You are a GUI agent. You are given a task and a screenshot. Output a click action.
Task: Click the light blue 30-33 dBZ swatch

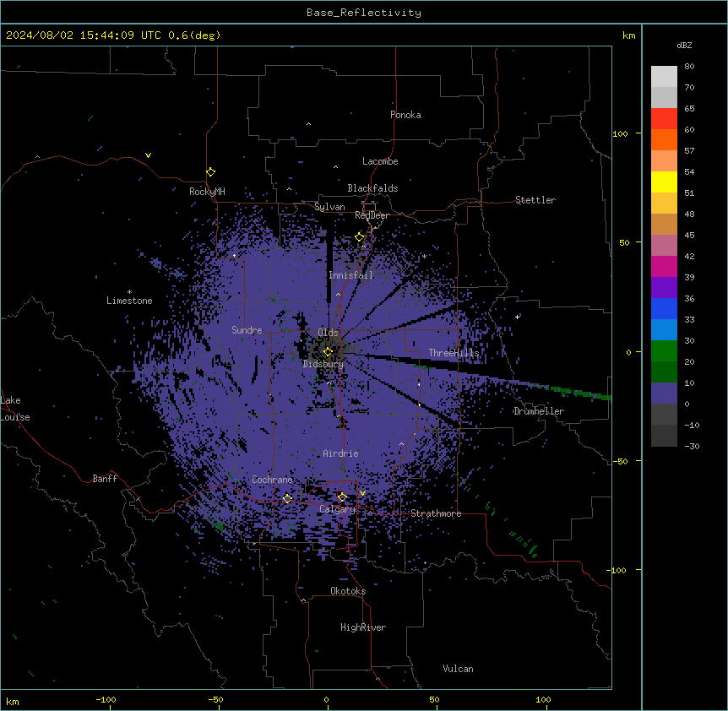[x=664, y=330]
